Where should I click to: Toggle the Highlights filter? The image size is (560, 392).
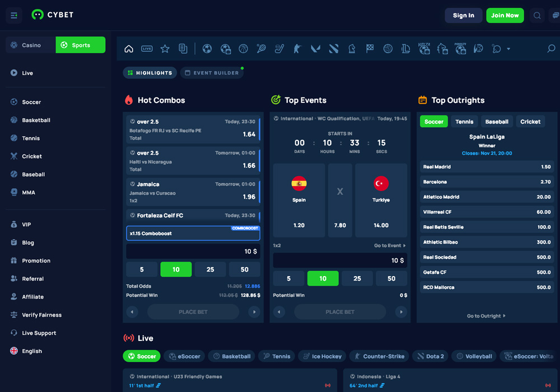[x=150, y=73]
